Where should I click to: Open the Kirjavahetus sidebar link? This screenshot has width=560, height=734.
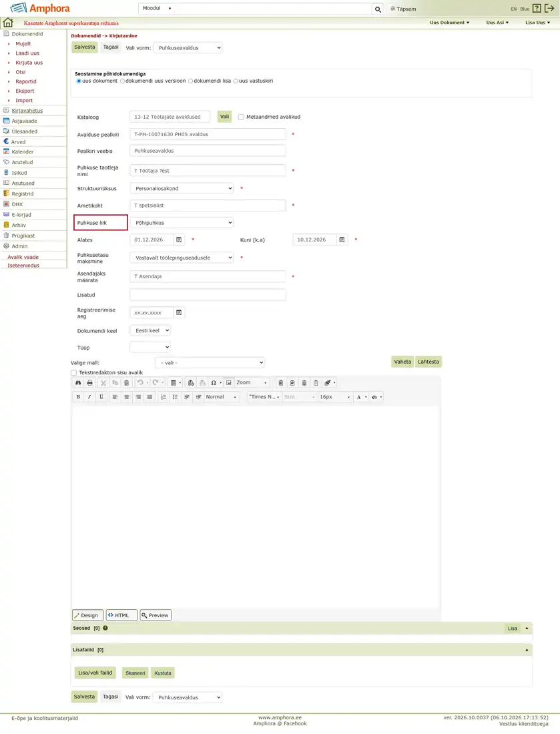tap(27, 111)
